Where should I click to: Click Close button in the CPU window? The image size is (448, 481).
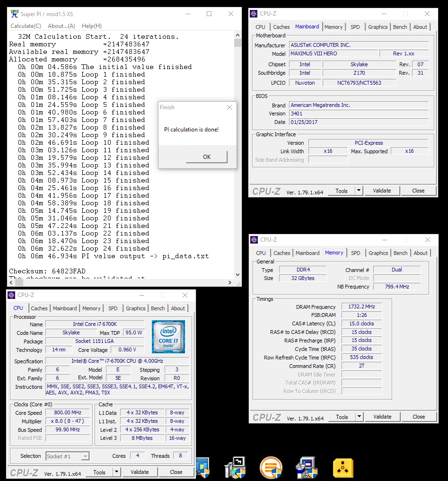pos(176,472)
